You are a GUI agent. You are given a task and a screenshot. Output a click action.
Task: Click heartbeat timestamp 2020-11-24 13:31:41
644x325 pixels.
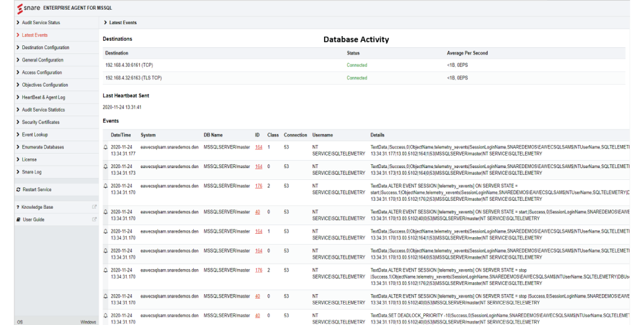[x=122, y=107]
